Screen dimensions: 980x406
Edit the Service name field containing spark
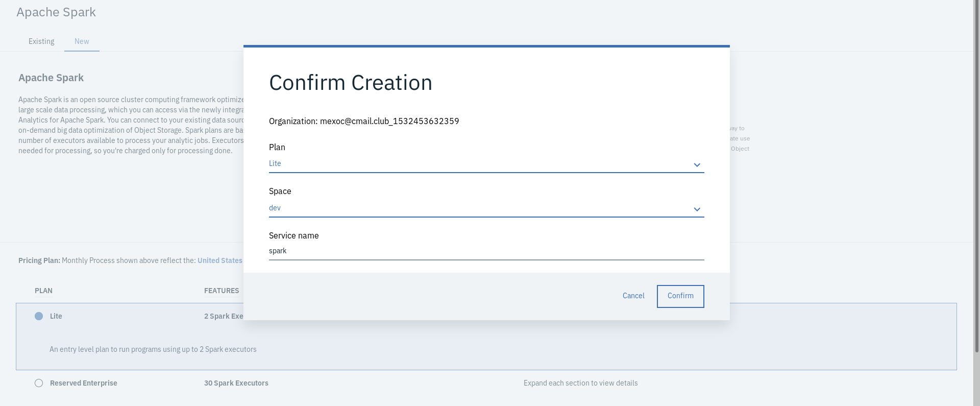click(x=486, y=251)
